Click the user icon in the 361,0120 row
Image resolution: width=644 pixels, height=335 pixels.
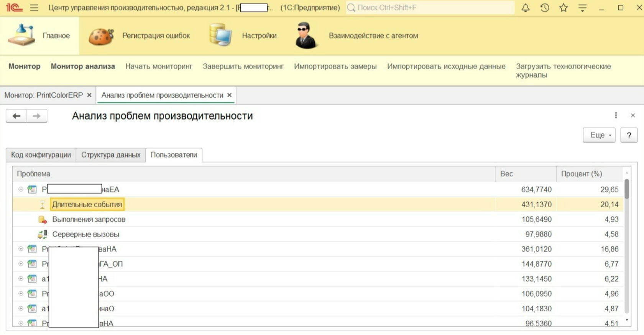point(32,249)
